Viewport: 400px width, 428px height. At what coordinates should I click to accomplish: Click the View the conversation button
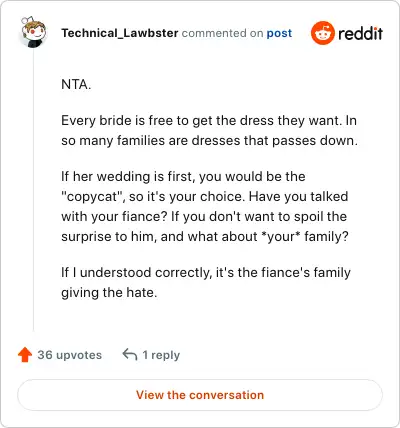[x=200, y=395]
